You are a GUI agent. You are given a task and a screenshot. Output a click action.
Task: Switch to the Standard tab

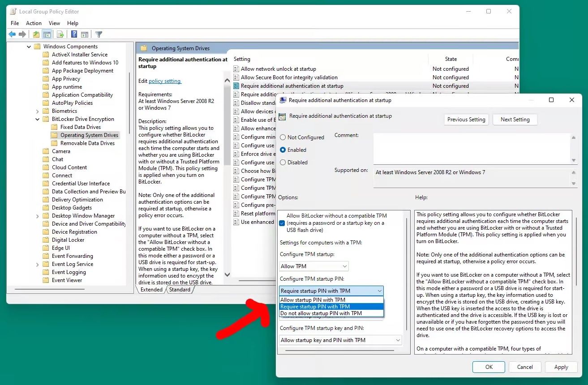(180, 290)
